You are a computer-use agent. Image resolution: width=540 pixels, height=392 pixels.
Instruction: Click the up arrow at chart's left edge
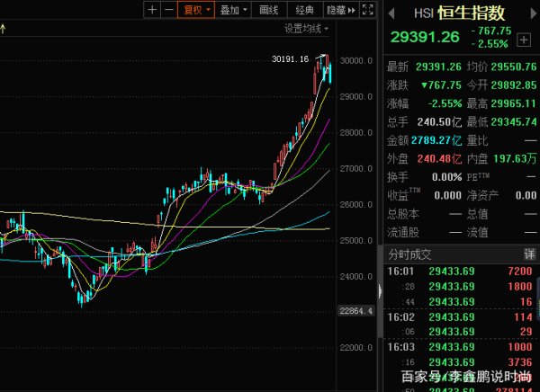coord(4,28)
